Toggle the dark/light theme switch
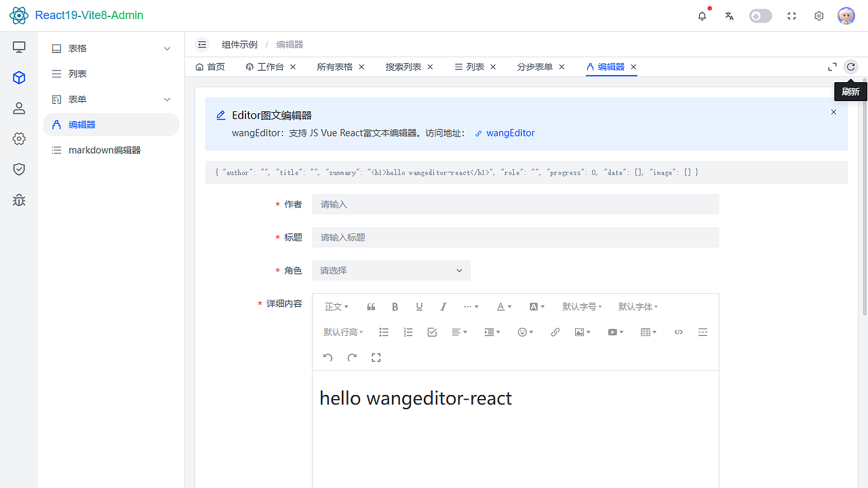Viewport: 868px width, 488px height. click(x=760, y=16)
